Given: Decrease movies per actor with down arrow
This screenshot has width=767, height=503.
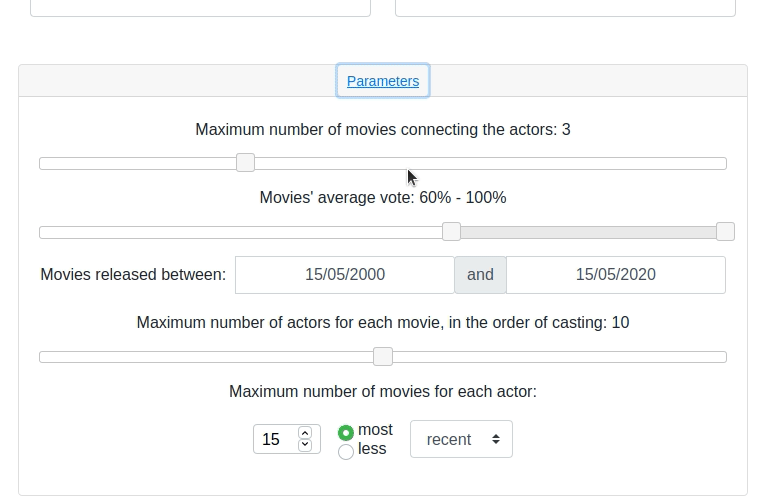Looking at the screenshot, I should 305,446.
